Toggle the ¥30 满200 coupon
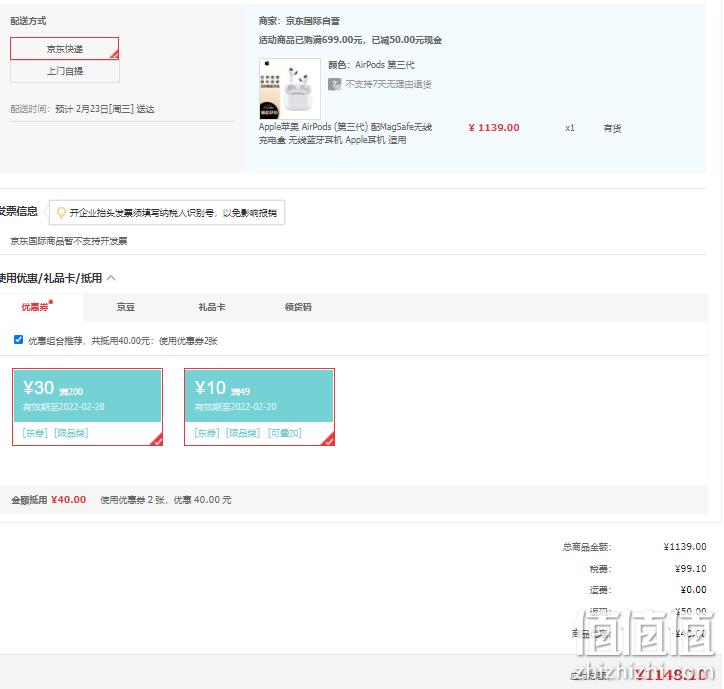This screenshot has height=689, width=724. click(x=87, y=407)
